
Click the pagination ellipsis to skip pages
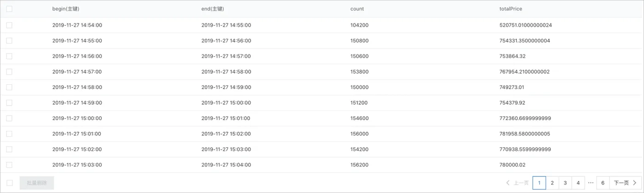[x=591, y=183]
